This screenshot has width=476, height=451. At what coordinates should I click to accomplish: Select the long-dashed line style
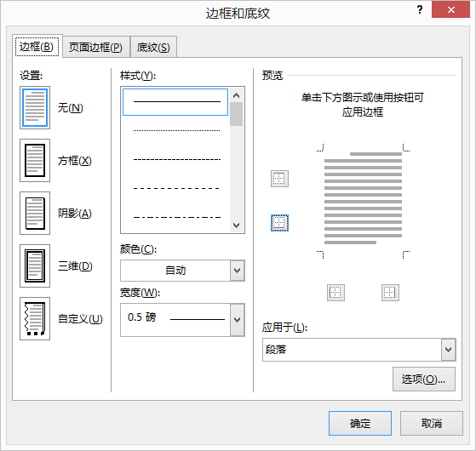click(175, 188)
